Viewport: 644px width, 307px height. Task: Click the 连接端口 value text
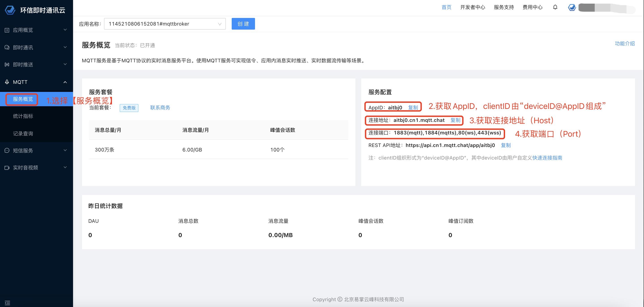pyautogui.click(x=447, y=133)
